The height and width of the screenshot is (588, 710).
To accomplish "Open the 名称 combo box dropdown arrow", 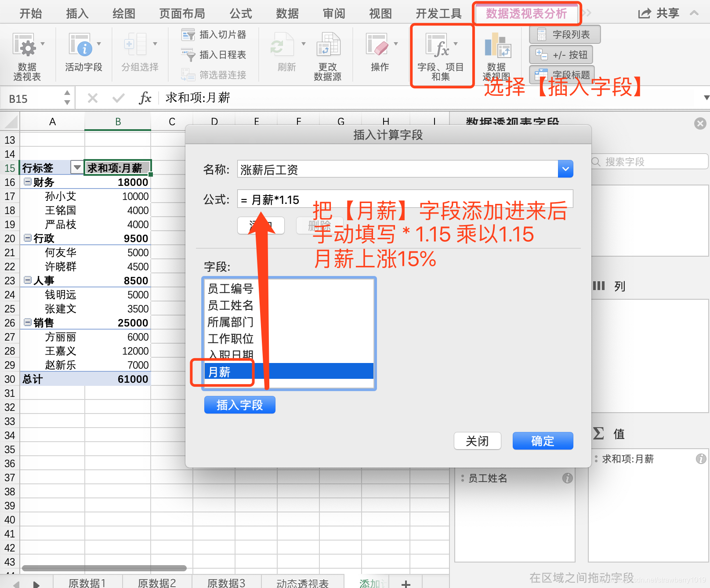I will 565,169.
